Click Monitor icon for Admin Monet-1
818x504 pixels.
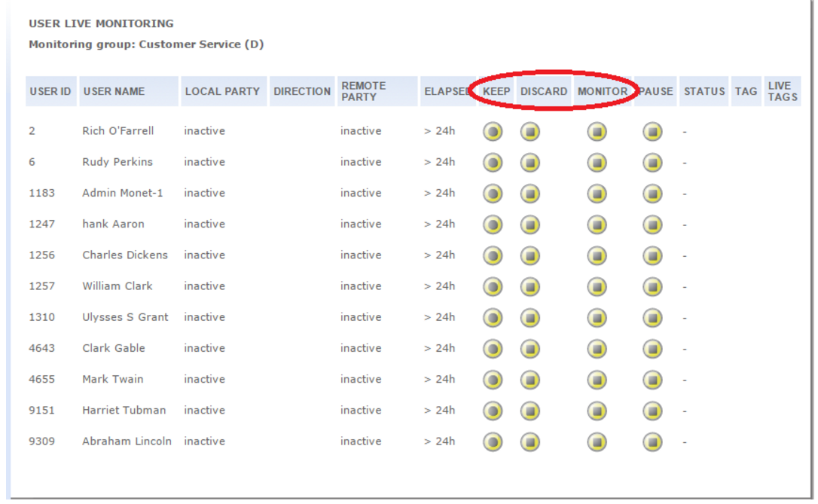pos(597,194)
